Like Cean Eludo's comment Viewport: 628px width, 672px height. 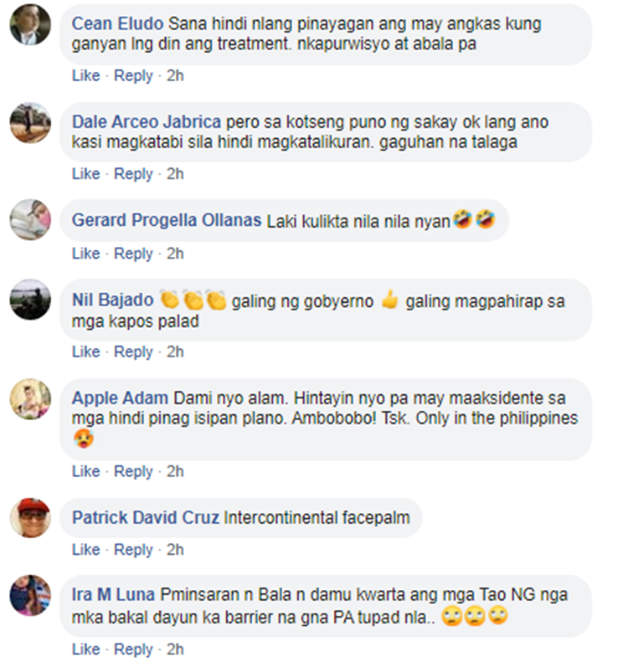(85, 75)
